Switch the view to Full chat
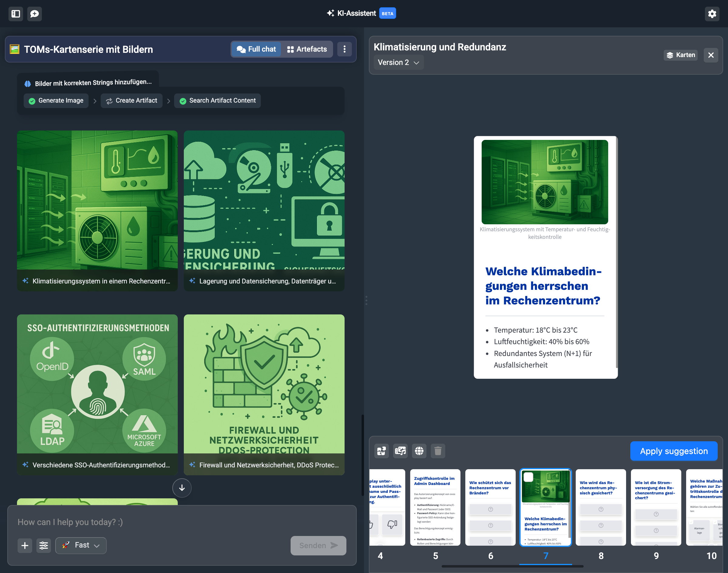 pos(257,49)
